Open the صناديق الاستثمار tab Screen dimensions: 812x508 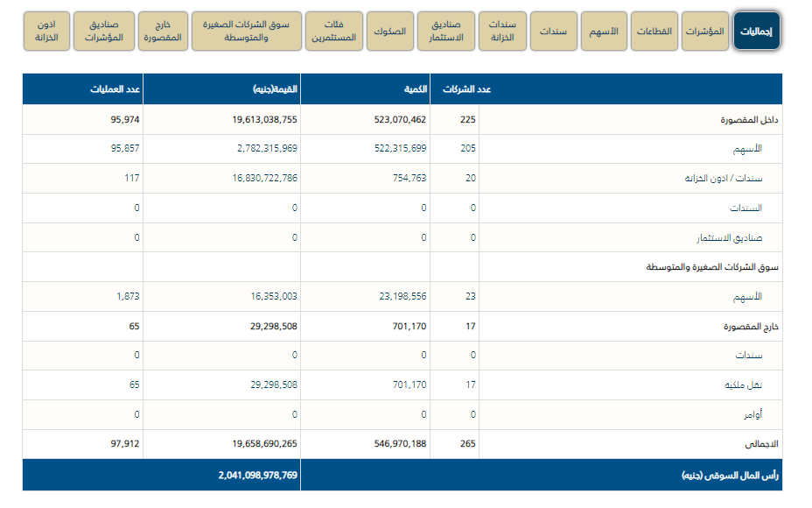click(x=446, y=32)
